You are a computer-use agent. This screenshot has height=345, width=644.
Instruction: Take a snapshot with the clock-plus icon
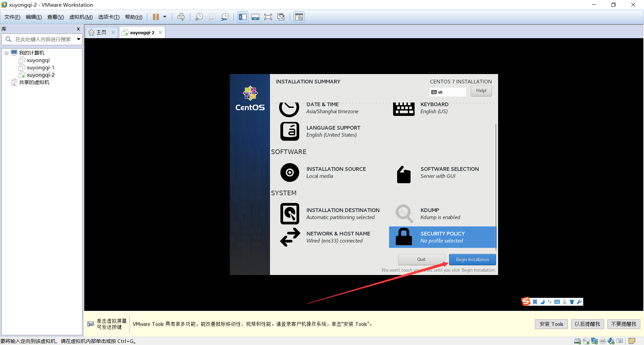point(199,17)
